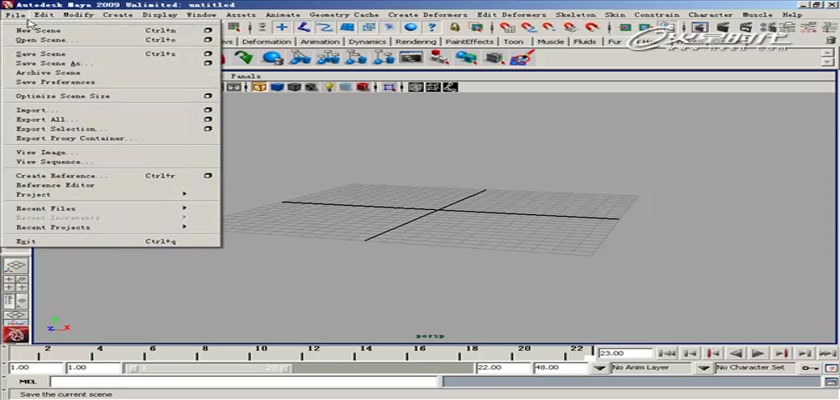Viewport: 840px width, 400px height.
Task: Switch to the Dynamics shelf tab
Action: [368, 42]
